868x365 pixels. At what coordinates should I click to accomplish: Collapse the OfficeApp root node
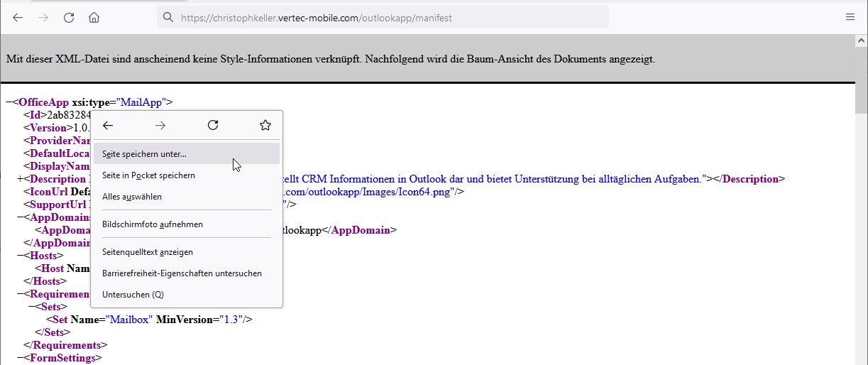(9, 102)
